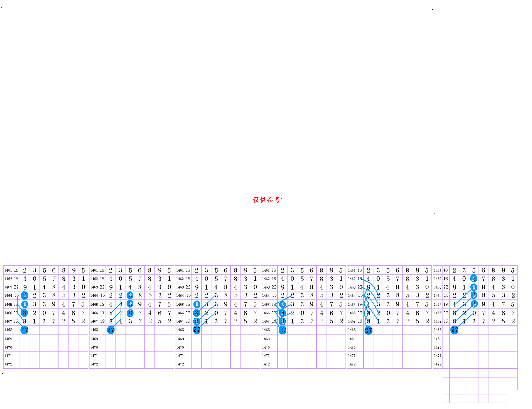Select circled 0 in row 1466, second table
Viewport: 532px width, 409px height.
click(130, 313)
